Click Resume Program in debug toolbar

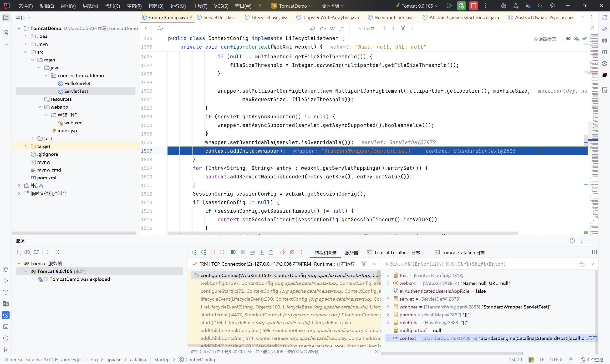pos(234,252)
